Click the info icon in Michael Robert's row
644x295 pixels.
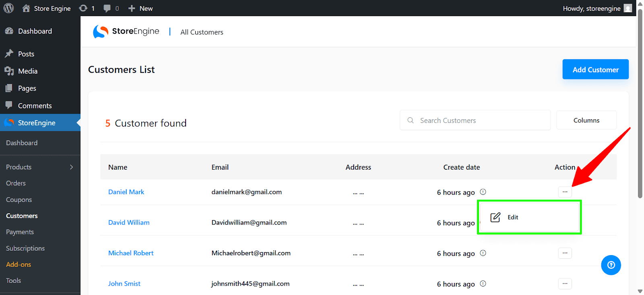pyautogui.click(x=483, y=253)
